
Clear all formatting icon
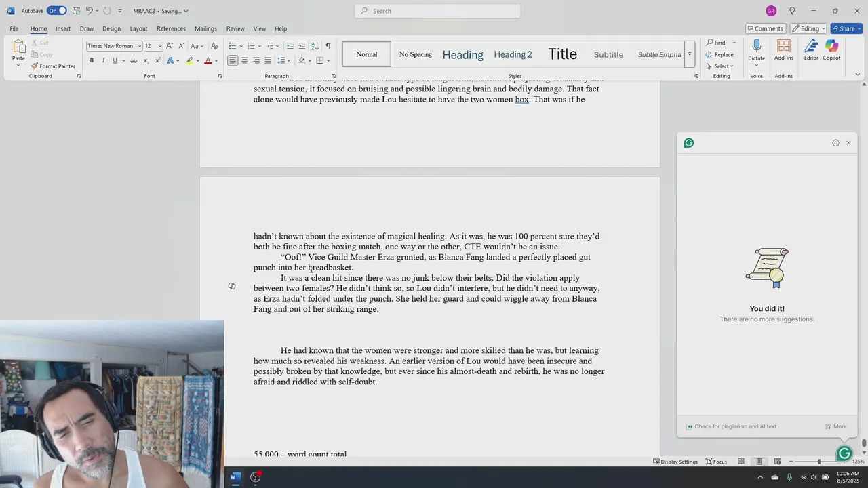[214, 46]
